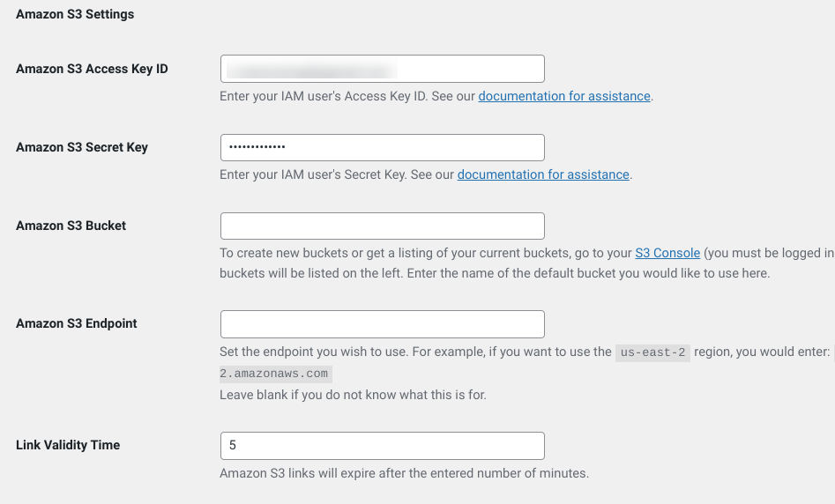Click the Amazon S3 Settings heading
Screen dimensions: 835x504
[x=75, y=14]
